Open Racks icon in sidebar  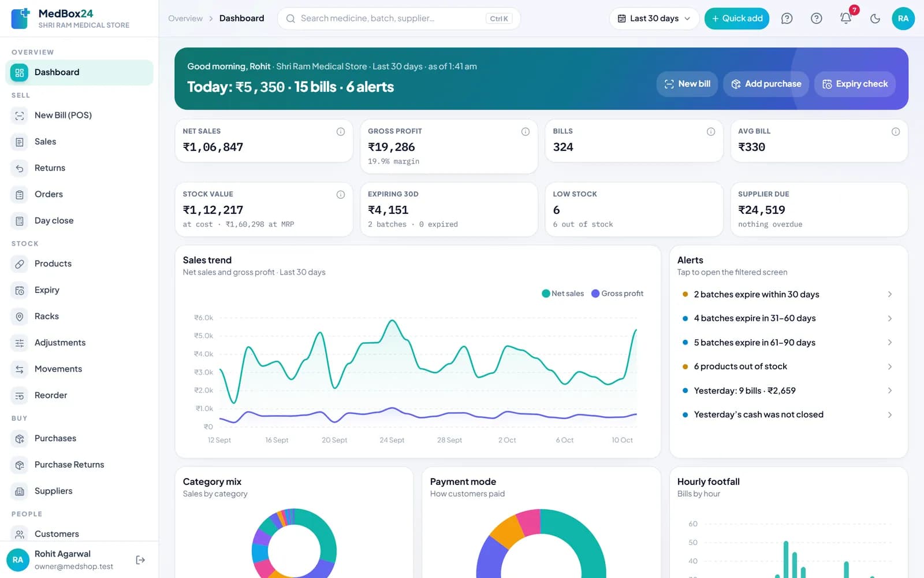click(20, 317)
